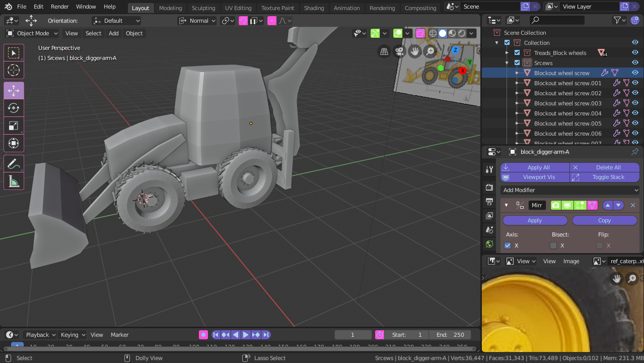The image size is (644, 363).
Task: Select the Cursor tool
Action: pyautogui.click(x=14, y=70)
